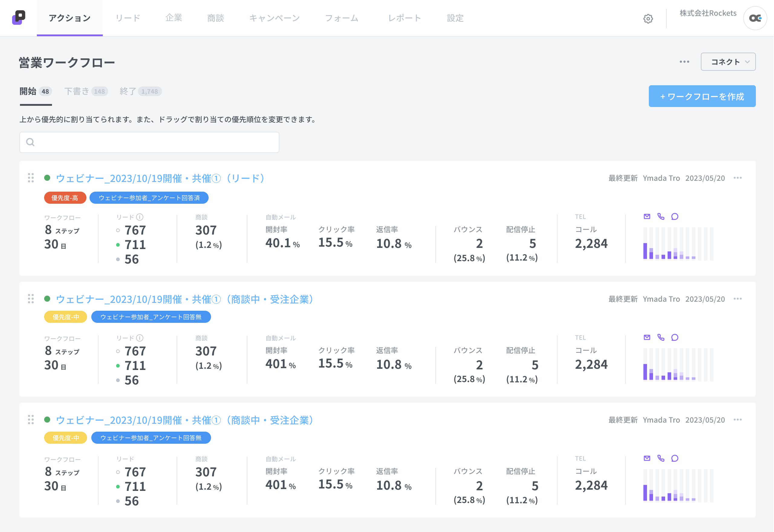This screenshot has width=774, height=532.
Task: Switch to アクション nav tab
Action: 70,18
